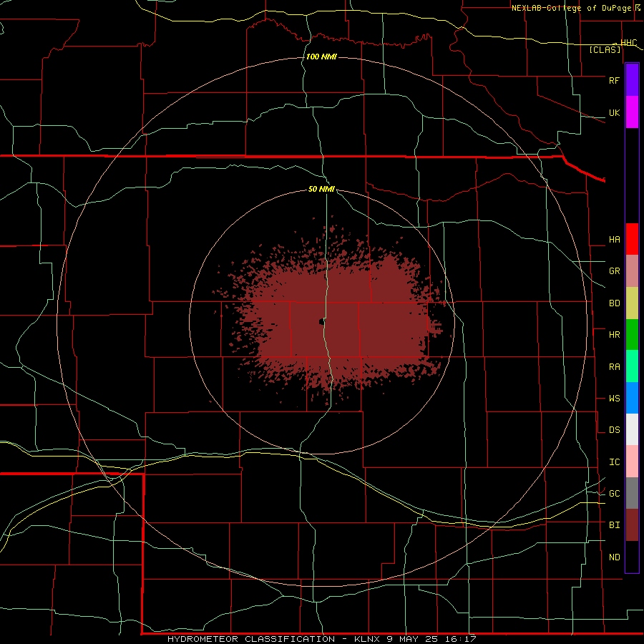Click the GC legend label
644x644 pixels.
pos(614,494)
